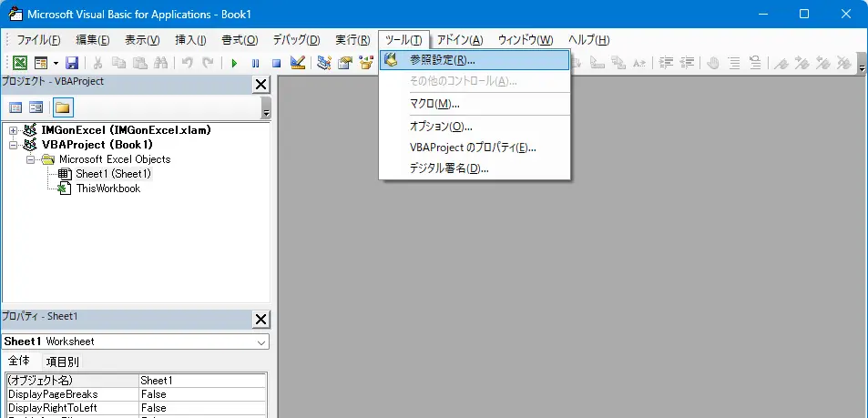Open the Properties Window toolbar icon
Image resolution: width=868 pixels, height=418 pixels.
345,63
